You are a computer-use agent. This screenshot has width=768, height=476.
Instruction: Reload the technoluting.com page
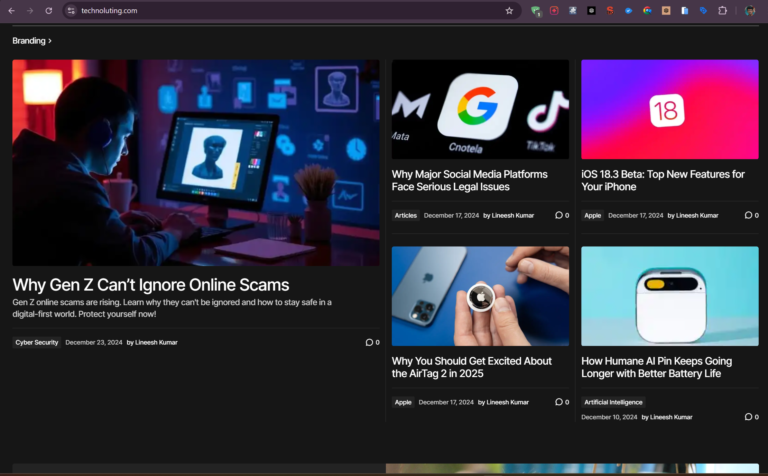(x=48, y=10)
